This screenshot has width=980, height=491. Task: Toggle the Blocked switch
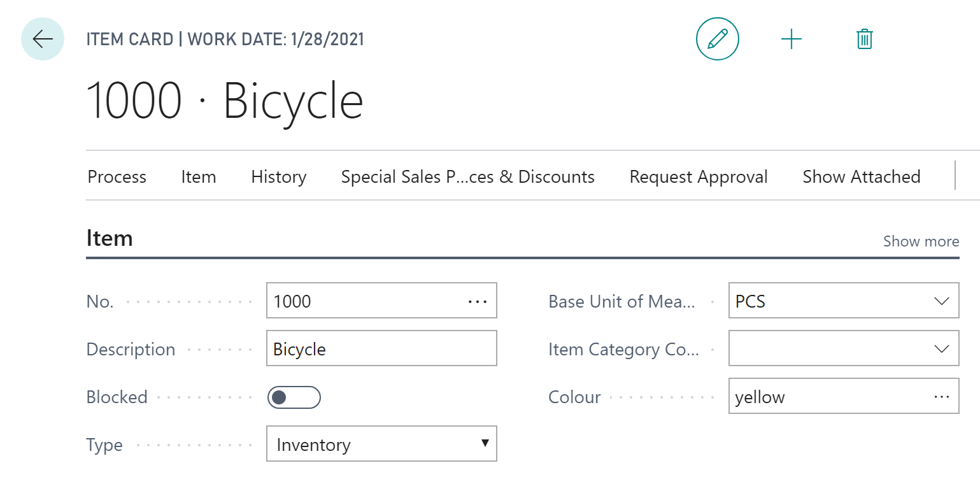(x=294, y=397)
